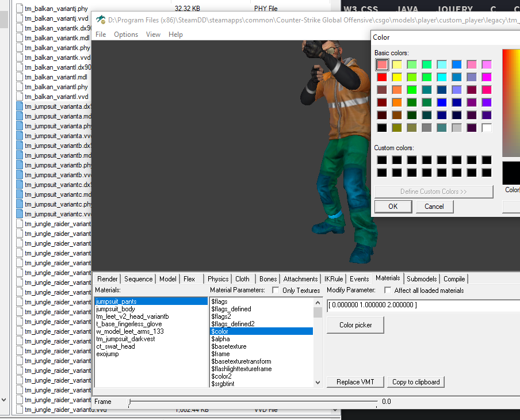Select w_model_leet_arms_133 material

coord(151,331)
